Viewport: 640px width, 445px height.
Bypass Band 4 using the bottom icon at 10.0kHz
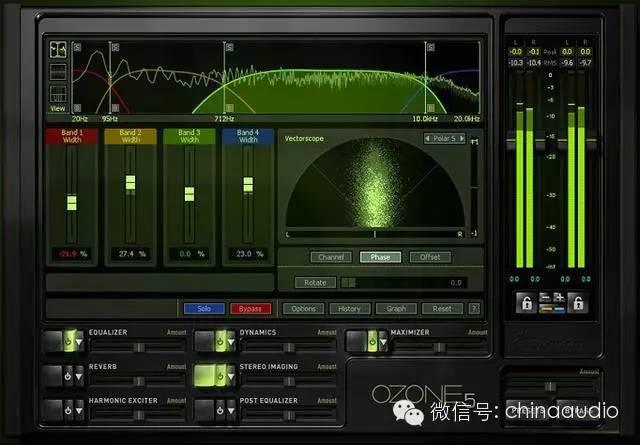point(431,108)
